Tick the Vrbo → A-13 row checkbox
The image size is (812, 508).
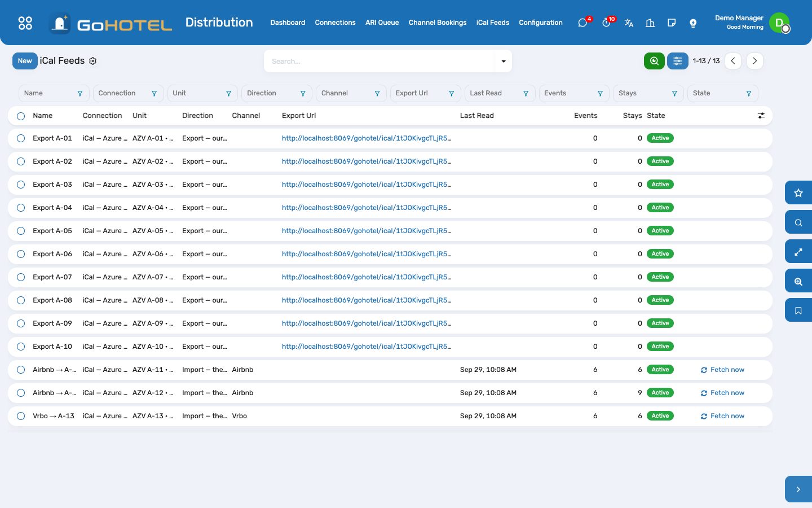click(21, 416)
